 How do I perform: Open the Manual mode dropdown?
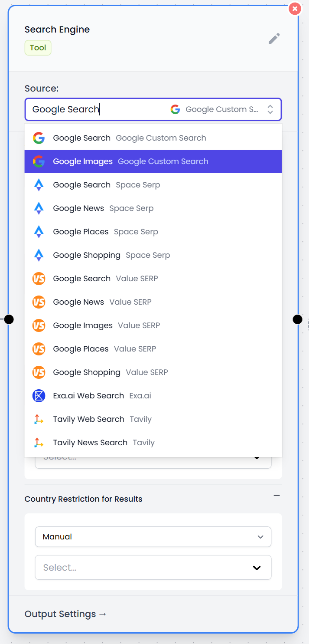tap(153, 537)
